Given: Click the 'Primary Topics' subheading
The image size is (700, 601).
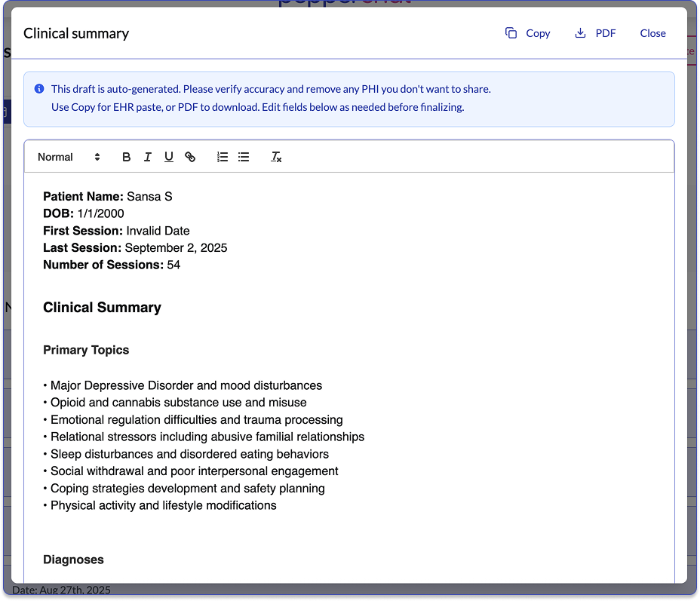Looking at the screenshot, I should [x=86, y=350].
